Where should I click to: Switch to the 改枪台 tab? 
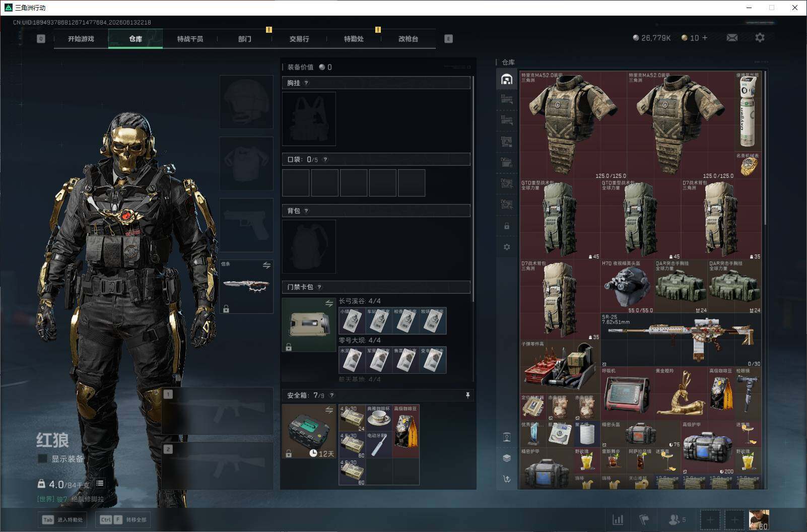tap(408, 39)
